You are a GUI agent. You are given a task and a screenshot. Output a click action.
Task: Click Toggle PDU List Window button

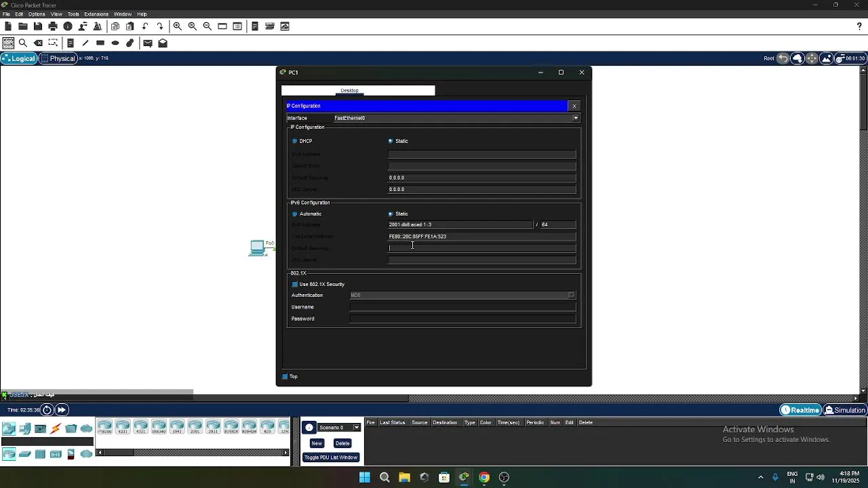coord(330,457)
